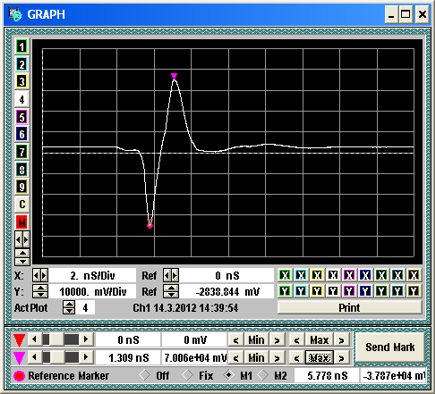
Task: Click red marker Min button
Action: (x=256, y=340)
